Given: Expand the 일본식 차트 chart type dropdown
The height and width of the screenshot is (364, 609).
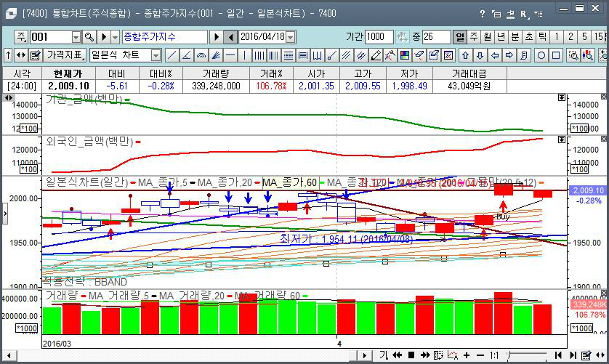Looking at the screenshot, I should (x=156, y=55).
